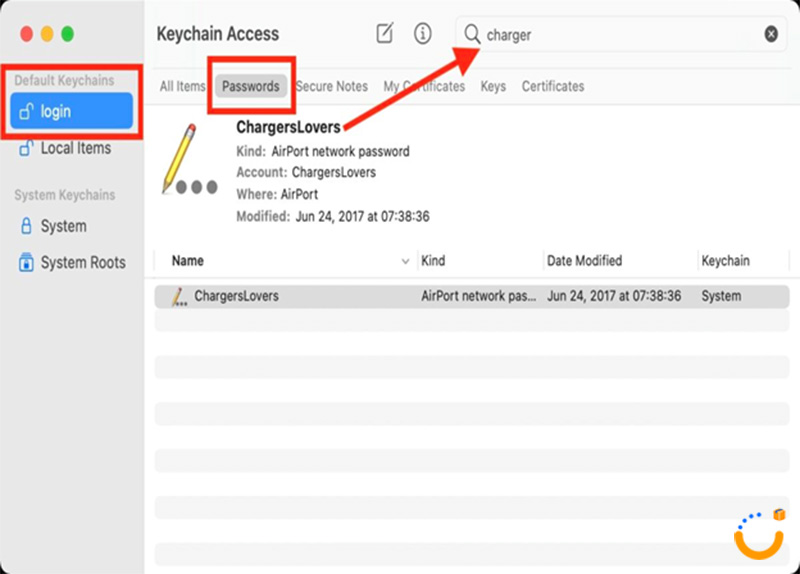Image resolution: width=800 pixels, height=574 pixels.
Task: Switch to the All Items tab
Action: [x=182, y=86]
